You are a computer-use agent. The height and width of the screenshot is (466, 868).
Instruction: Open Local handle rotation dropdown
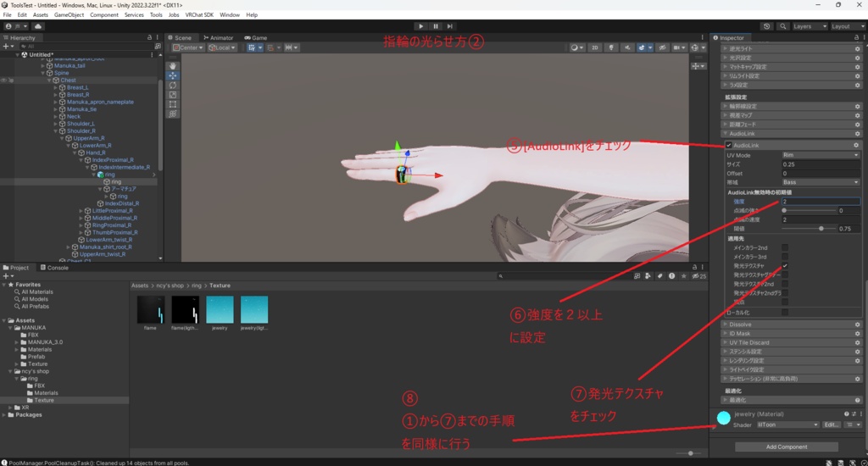point(222,47)
